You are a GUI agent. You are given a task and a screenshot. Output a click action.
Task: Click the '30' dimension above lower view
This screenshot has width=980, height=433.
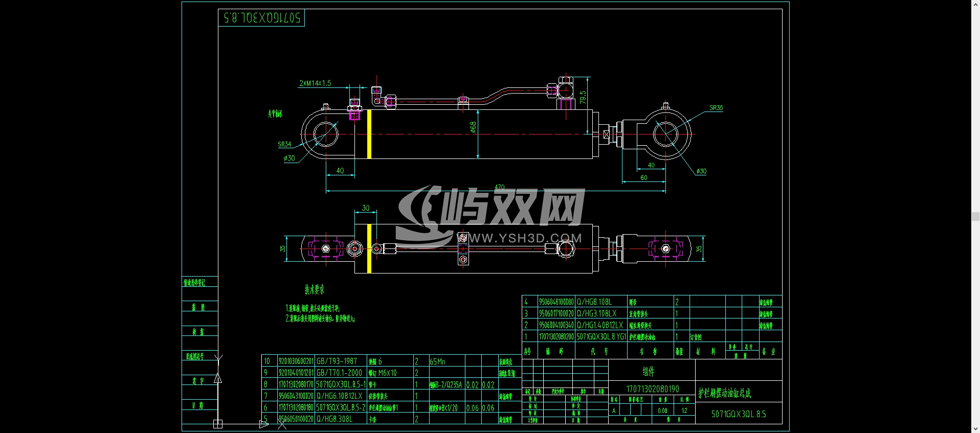(365, 208)
